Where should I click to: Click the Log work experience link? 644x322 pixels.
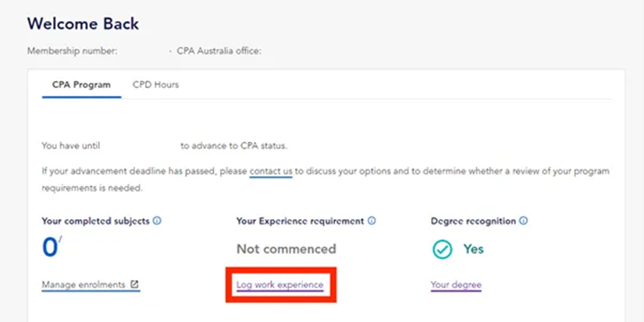click(279, 285)
